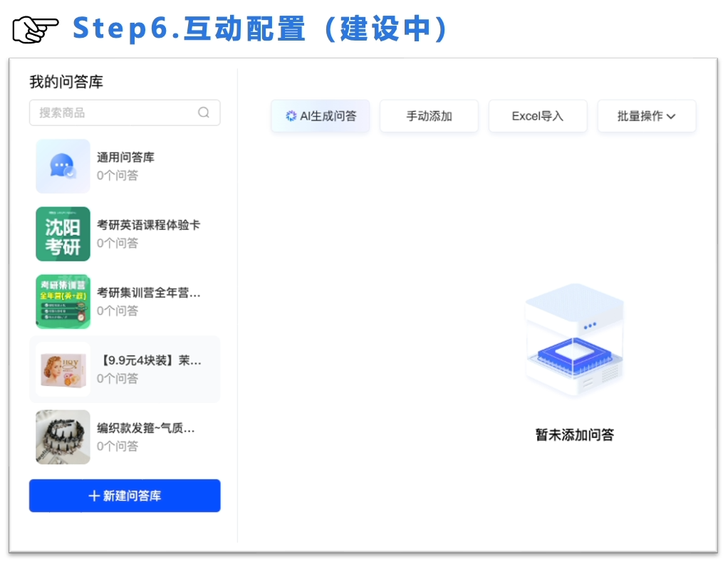Open the 批量操作 dropdown
728x564 pixels.
646,116
